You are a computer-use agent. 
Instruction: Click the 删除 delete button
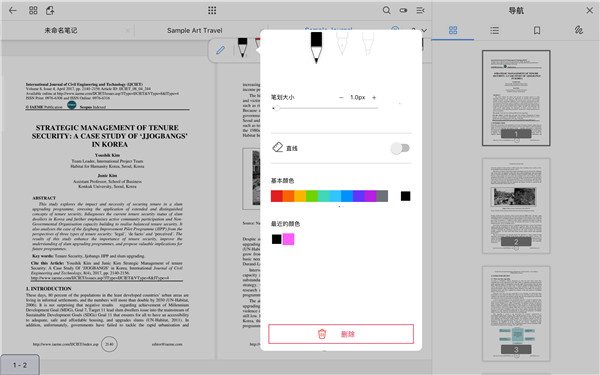pos(341,334)
